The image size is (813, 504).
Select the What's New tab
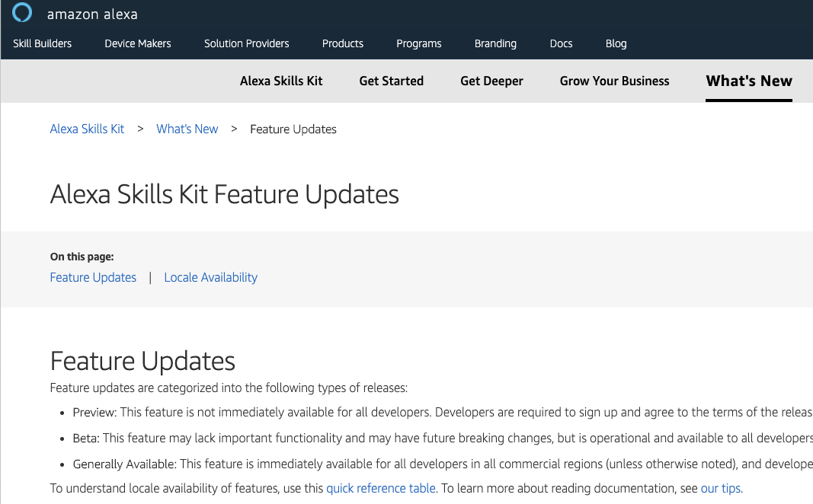coord(749,81)
